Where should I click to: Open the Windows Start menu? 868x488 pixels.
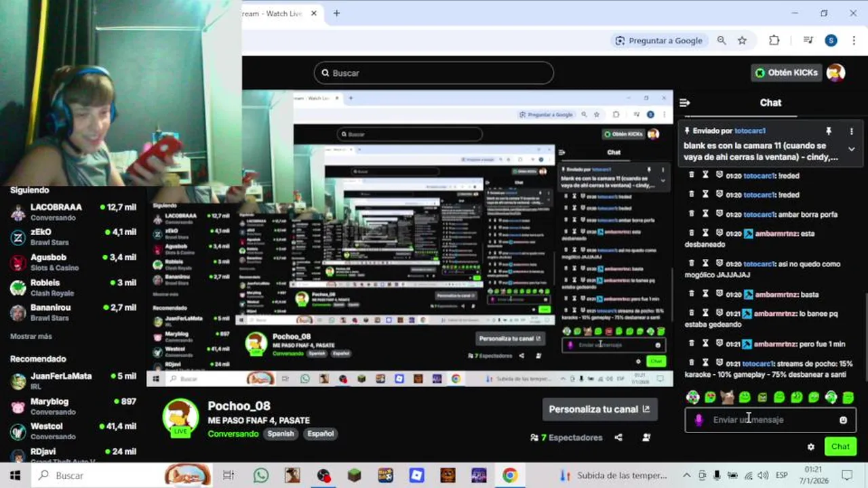pos(15,476)
